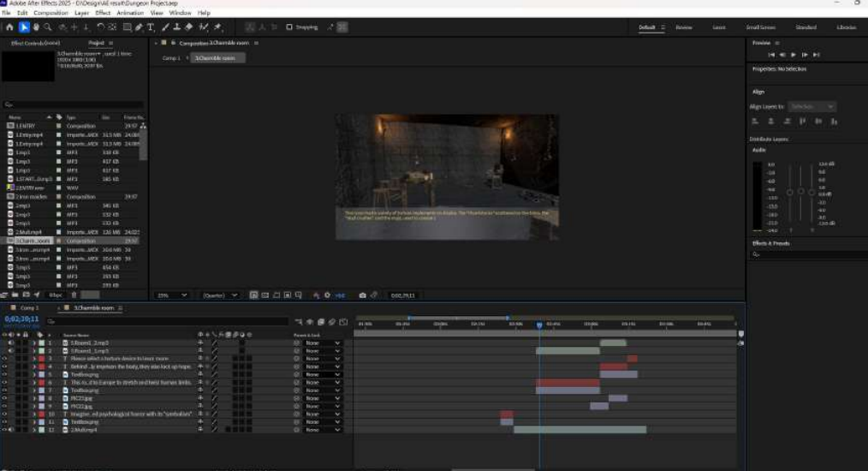Expand layer 12 2.Multi.mp4 twirl arrow

click(34, 429)
